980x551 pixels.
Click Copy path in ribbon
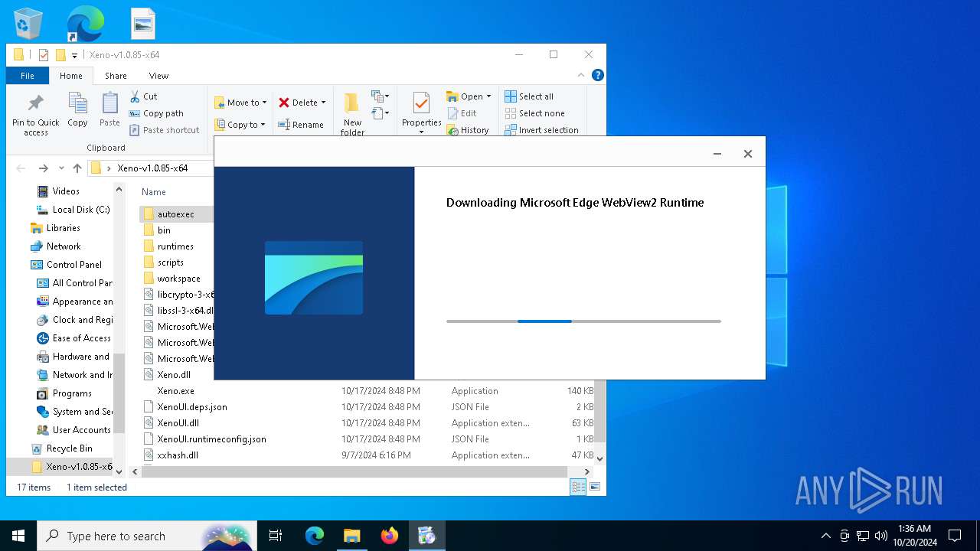tap(156, 113)
